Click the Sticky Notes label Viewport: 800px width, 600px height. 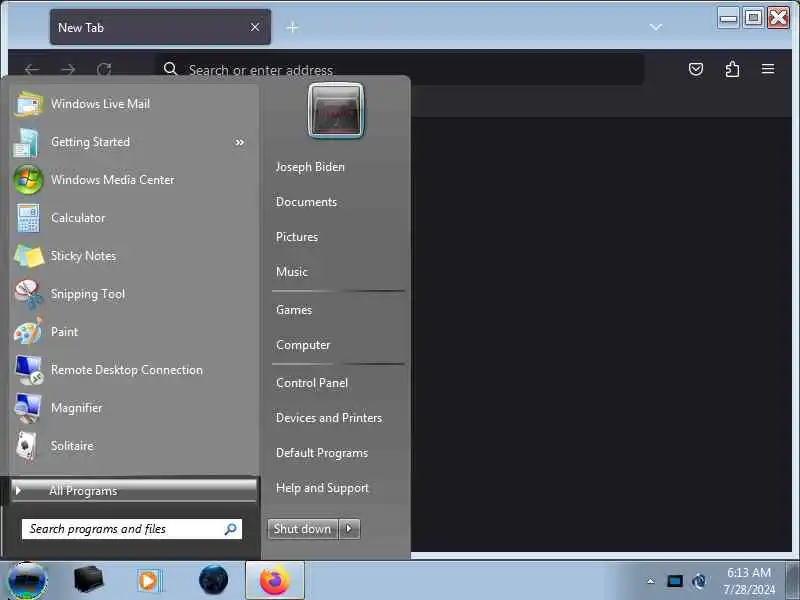click(83, 256)
